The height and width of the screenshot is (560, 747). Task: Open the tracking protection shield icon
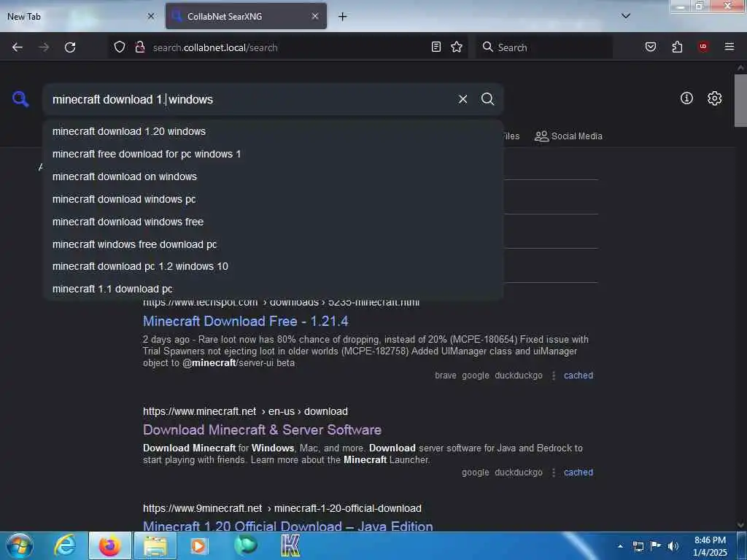coord(120,47)
